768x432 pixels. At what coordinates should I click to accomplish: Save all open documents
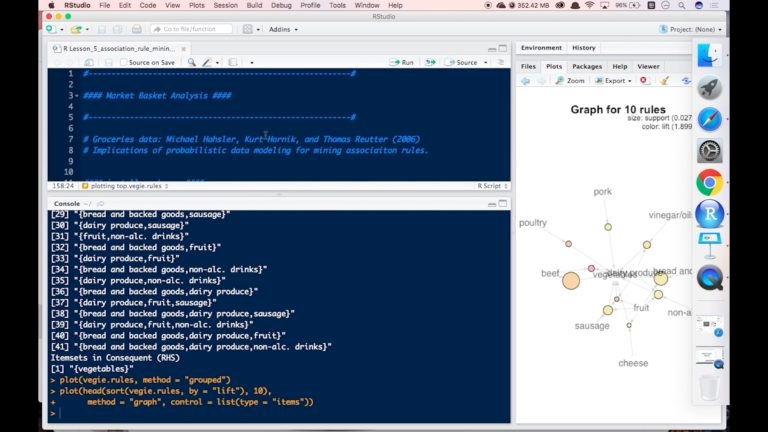(x=118, y=29)
